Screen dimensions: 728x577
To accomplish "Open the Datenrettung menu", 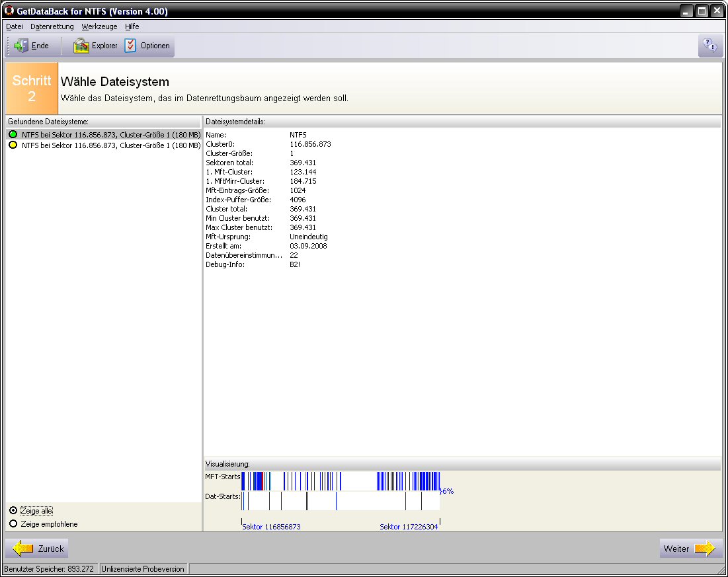I will point(52,26).
